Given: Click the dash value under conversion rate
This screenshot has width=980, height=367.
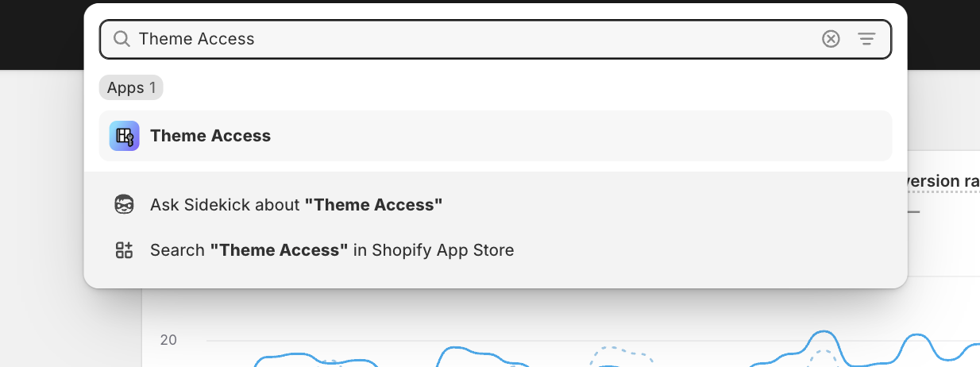Looking at the screenshot, I should (913, 212).
